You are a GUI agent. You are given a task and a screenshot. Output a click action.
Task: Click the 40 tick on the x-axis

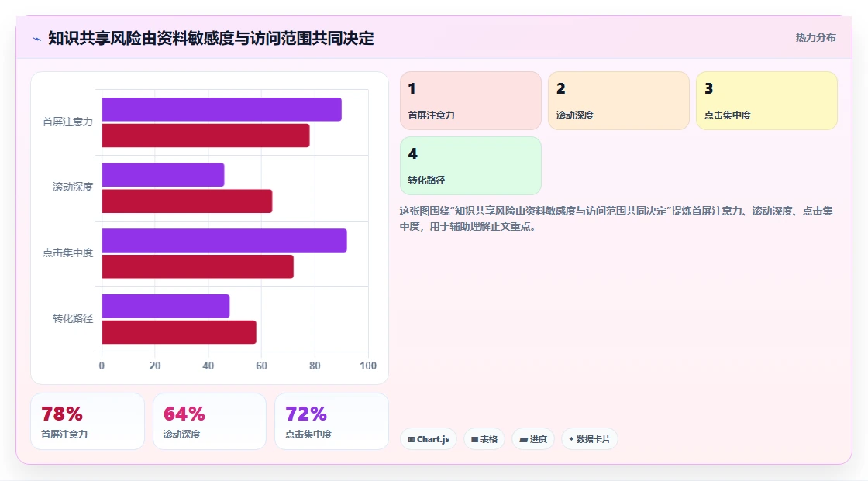tap(208, 366)
